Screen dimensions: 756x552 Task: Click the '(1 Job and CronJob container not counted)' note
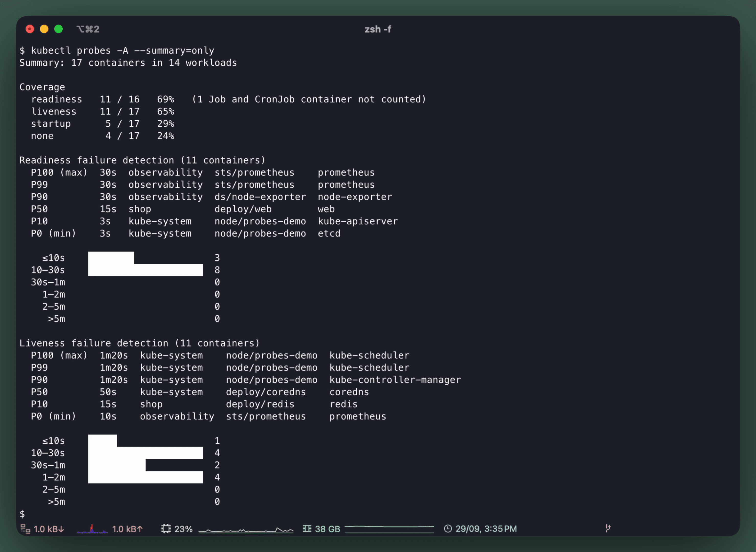coord(309,99)
